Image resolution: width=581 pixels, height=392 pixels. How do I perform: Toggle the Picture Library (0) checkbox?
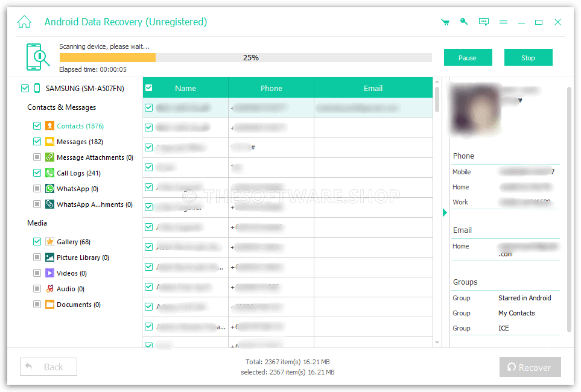click(37, 257)
